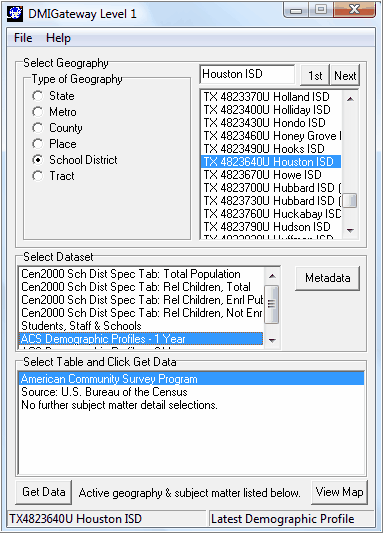This screenshot has width=383, height=533.
Task: Click geography list scroll down arrow
Action: pos(350,230)
